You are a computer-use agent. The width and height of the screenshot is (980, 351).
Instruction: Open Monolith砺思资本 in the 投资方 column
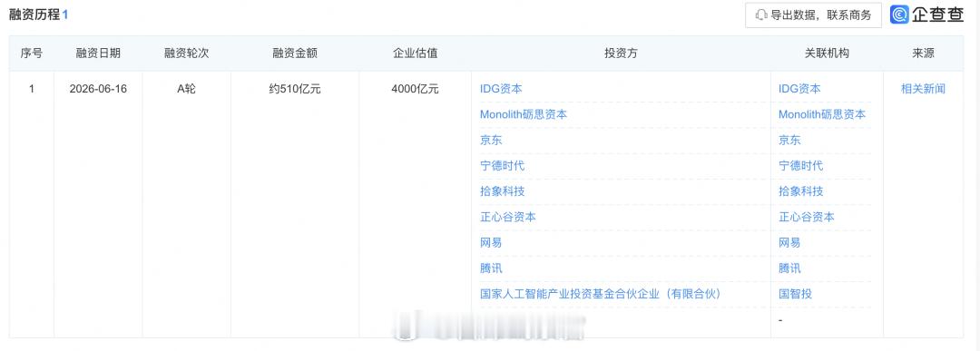(524, 114)
